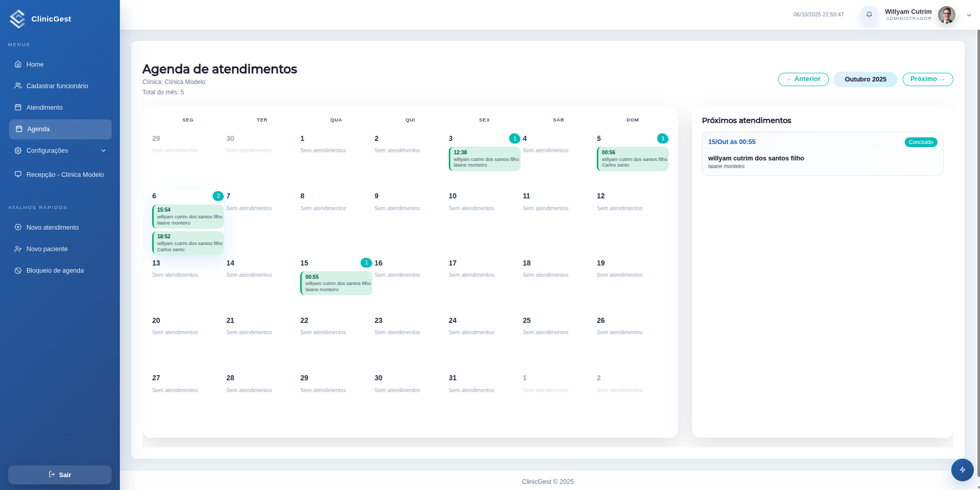Advance to next month with Próximo
The height and width of the screenshot is (490, 980).
point(927,79)
